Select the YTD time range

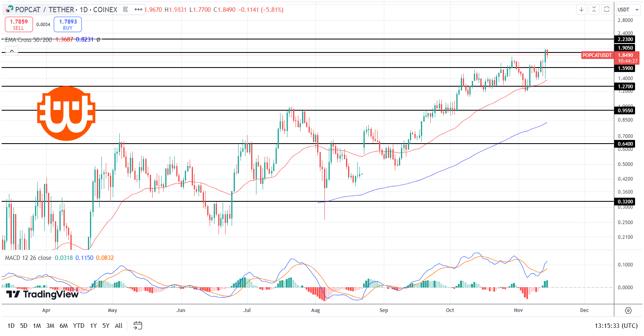[79, 325]
